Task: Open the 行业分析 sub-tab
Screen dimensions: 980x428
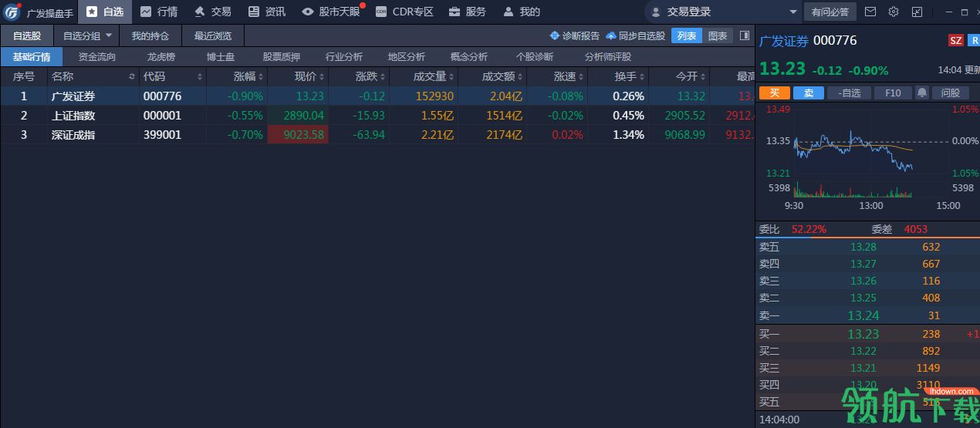Action: pyautogui.click(x=344, y=56)
